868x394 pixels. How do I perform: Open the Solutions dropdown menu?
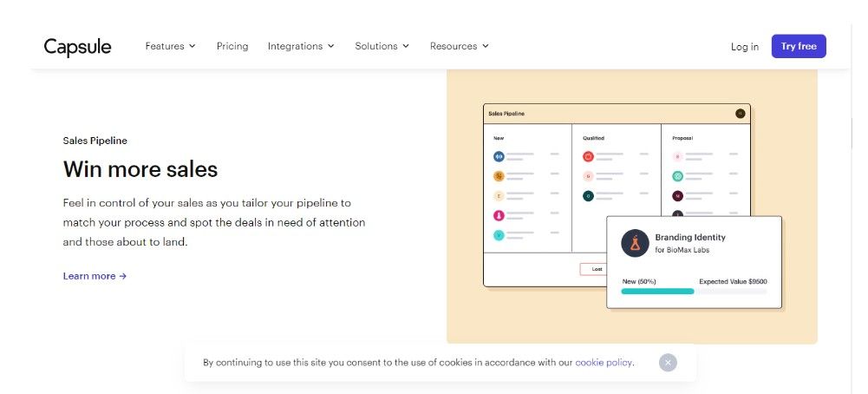tap(382, 46)
